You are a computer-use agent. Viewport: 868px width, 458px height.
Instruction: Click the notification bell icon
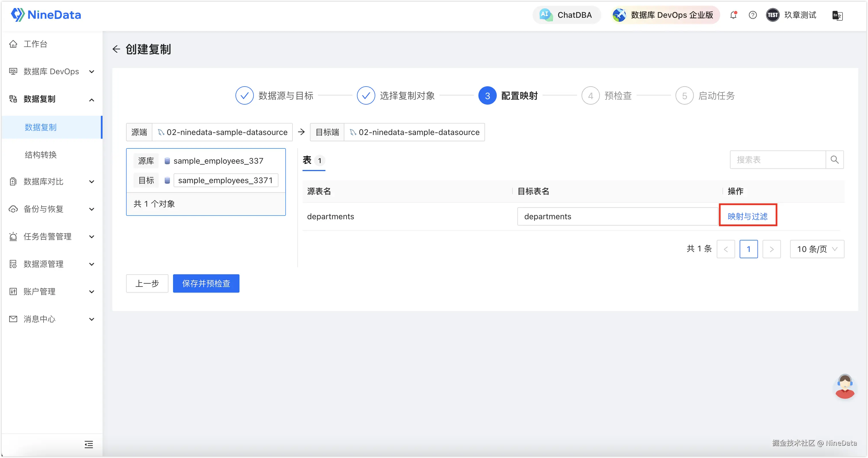[733, 15]
